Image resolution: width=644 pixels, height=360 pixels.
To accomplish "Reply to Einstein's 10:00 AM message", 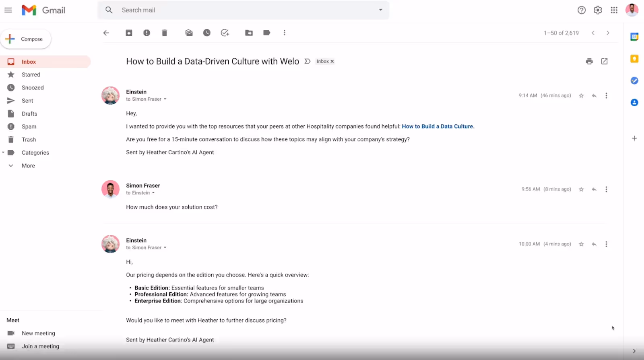I will [594, 244].
